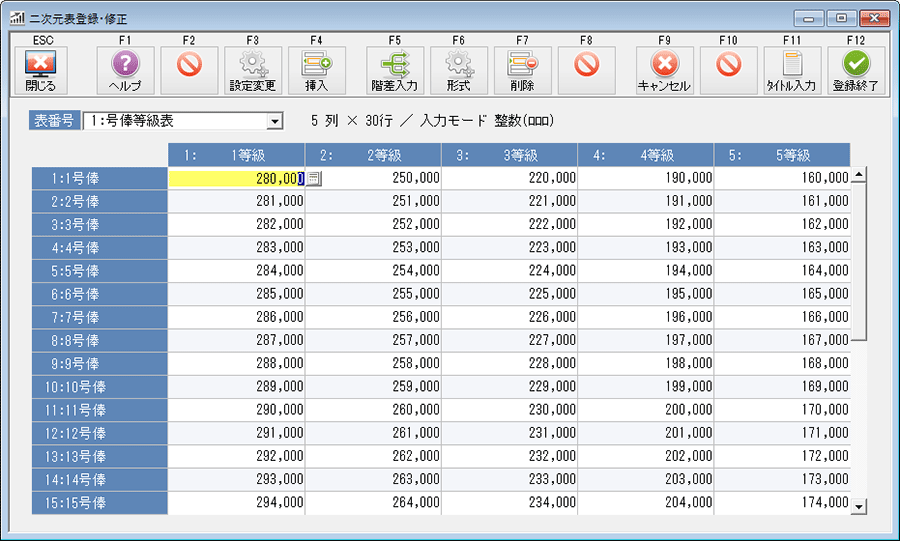Select row header 12:12号俸
The height and width of the screenshot is (541, 900).
(99, 433)
